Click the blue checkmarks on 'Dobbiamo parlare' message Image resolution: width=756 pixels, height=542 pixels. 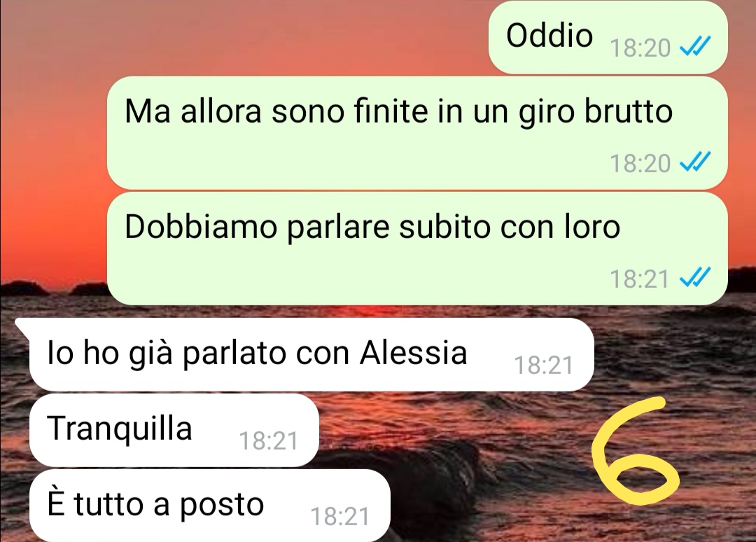pyautogui.click(x=695, y=278)
